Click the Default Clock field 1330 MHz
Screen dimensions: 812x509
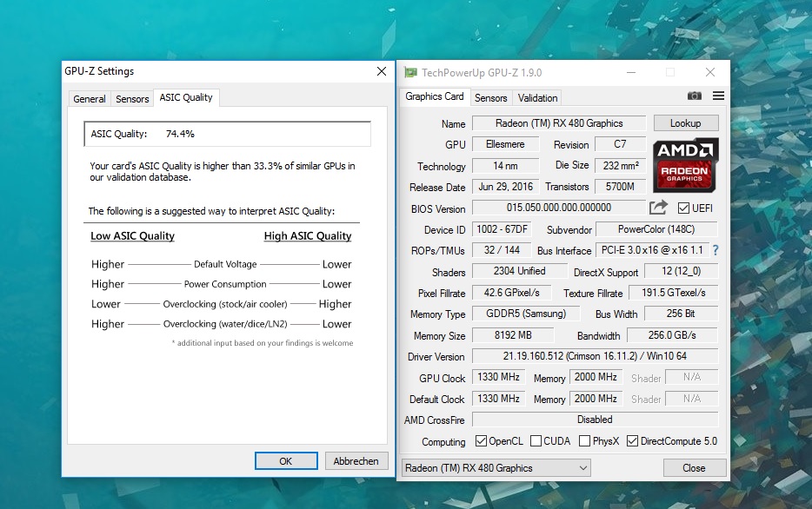click(x=499, y=399)
